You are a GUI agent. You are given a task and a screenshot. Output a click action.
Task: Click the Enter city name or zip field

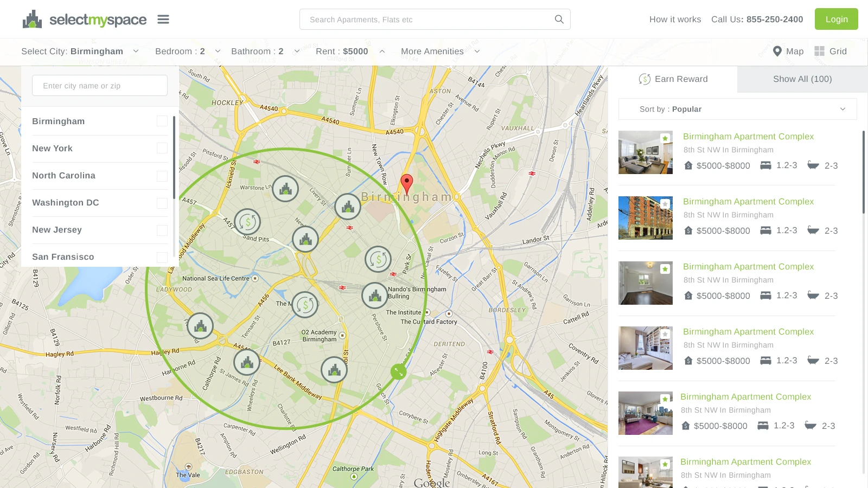coord(100,86)
